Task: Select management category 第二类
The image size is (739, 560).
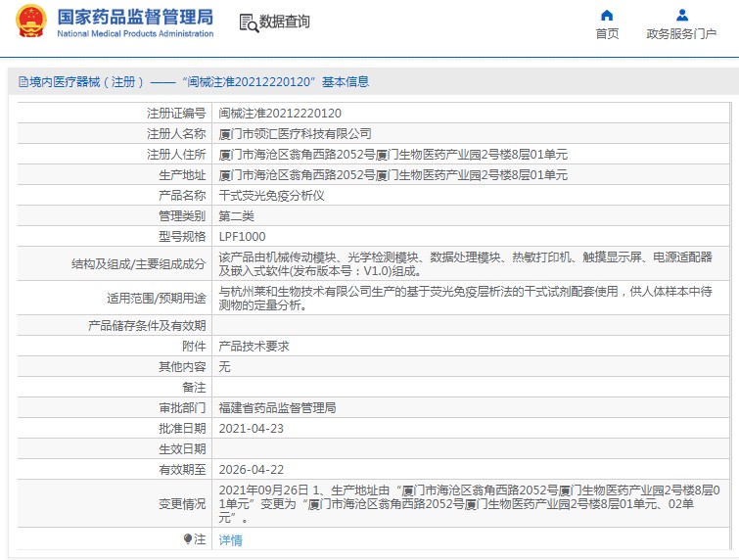Action: coord(236,216)
